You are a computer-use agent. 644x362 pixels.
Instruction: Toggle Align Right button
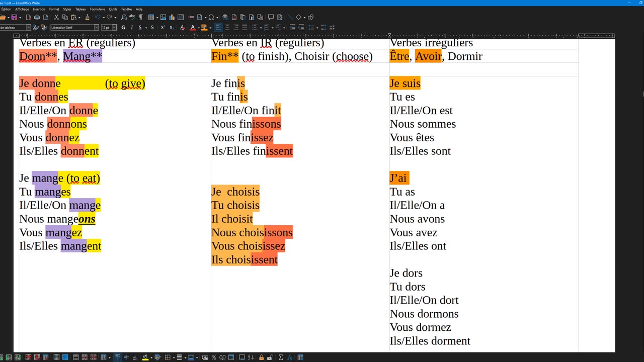235,27
